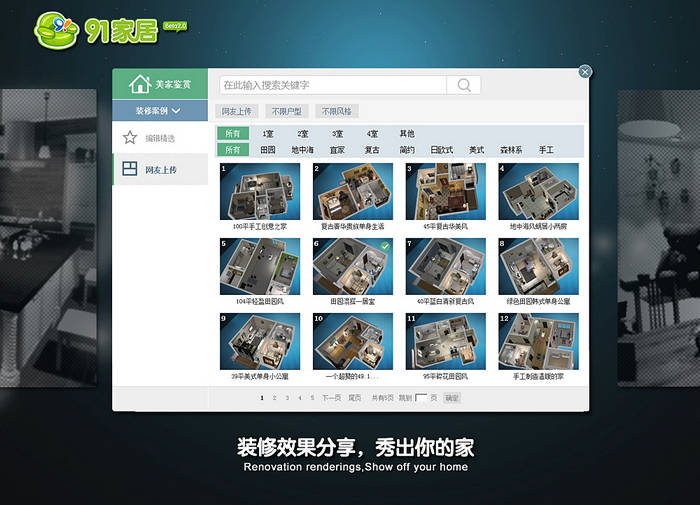Click the 确定 page jump button
This screenshot has height=505, width=700.
click(x=452, y=397)
